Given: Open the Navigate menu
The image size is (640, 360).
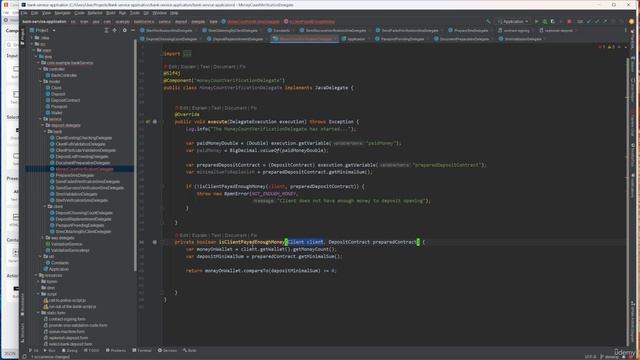Looking at the screenshot, I should (x=62, y=13).
